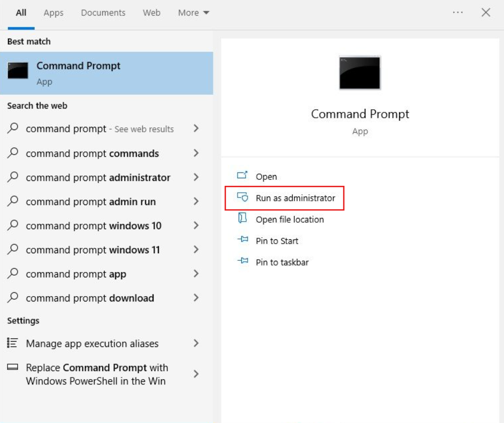Close the search panel with X
Viewport: 504px width, 423px height.
pos(486,12)
